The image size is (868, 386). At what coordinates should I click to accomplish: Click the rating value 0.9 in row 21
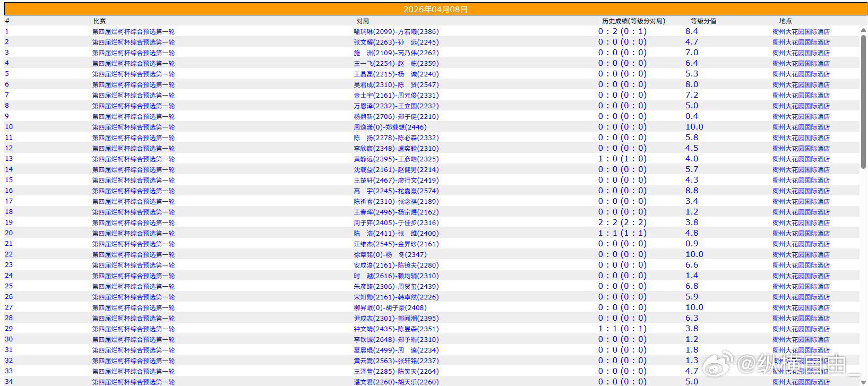tap(692, 244)
